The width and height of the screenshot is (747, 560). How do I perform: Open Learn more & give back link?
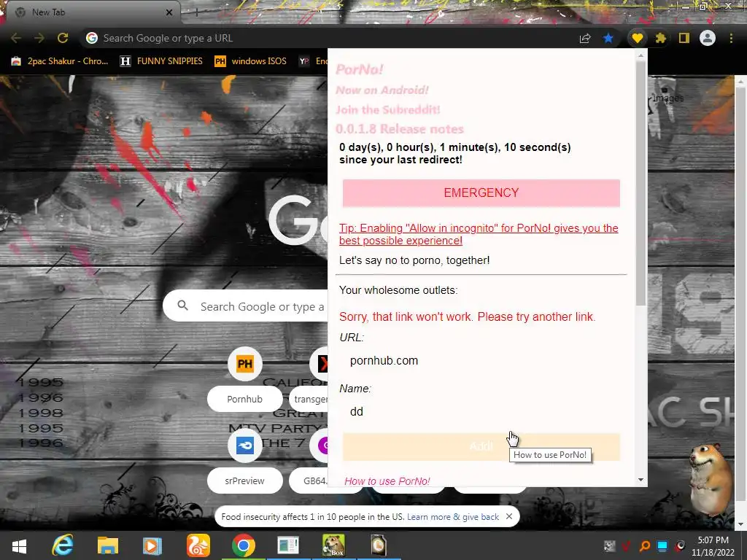coord(453,517)
